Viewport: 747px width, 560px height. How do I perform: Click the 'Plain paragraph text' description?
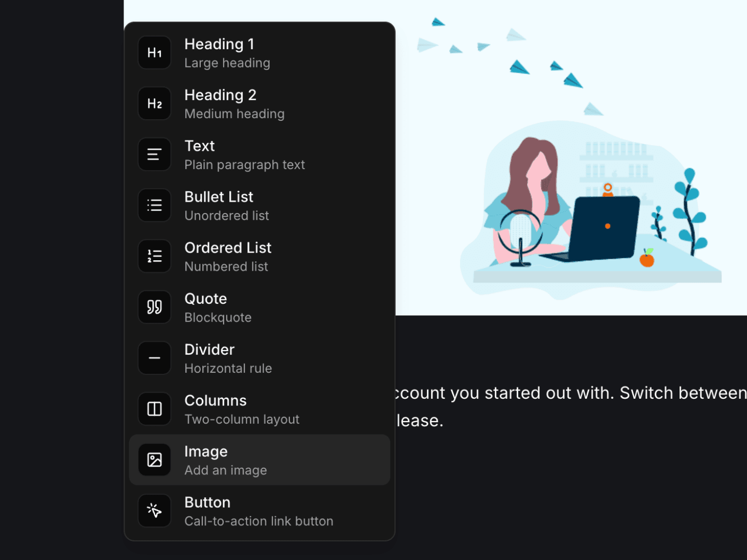pyautogui.click(x=244, y=165)
